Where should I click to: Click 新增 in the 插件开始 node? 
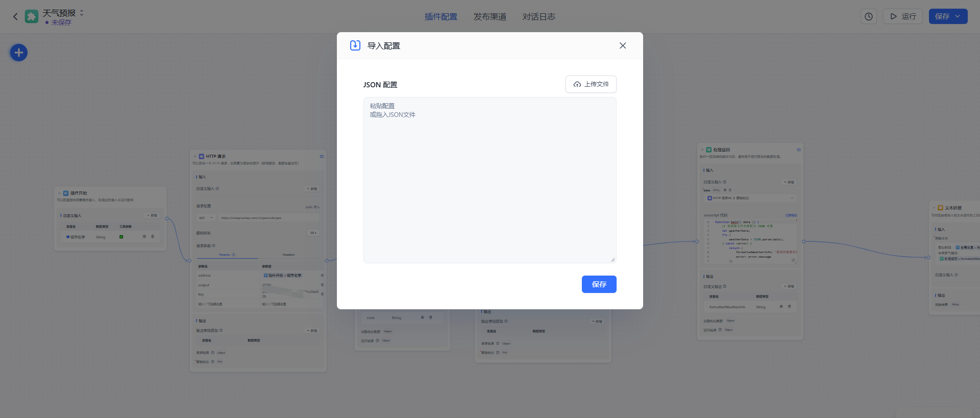152,215
